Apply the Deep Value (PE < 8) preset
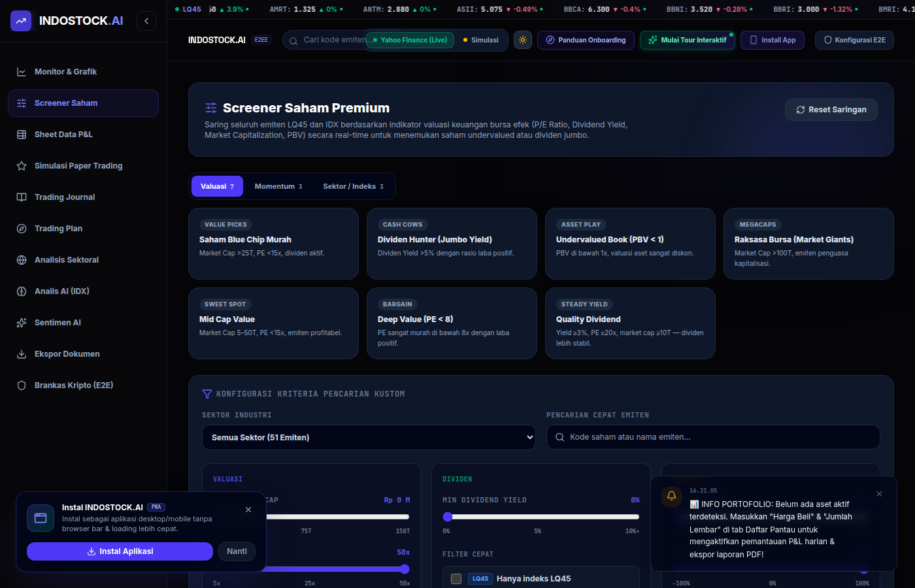The height and width of the screenshot is (588, 915). (452, 323)
